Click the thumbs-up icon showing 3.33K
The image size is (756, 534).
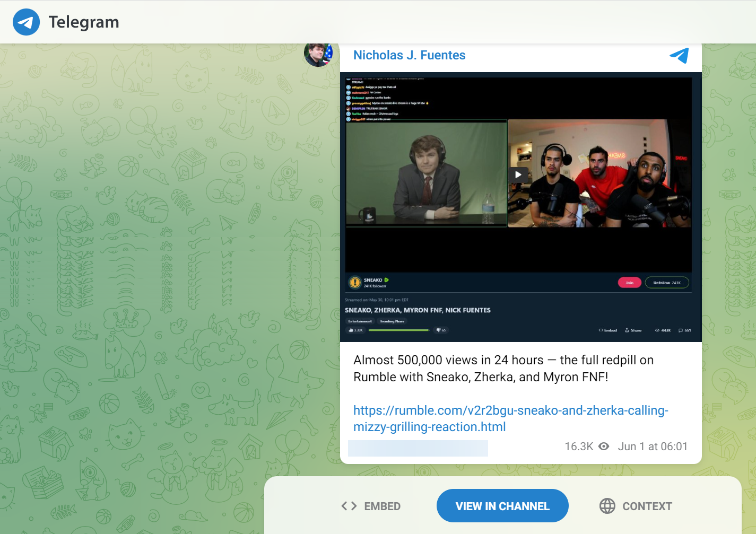pyautogui.click(x=351, y=330)
